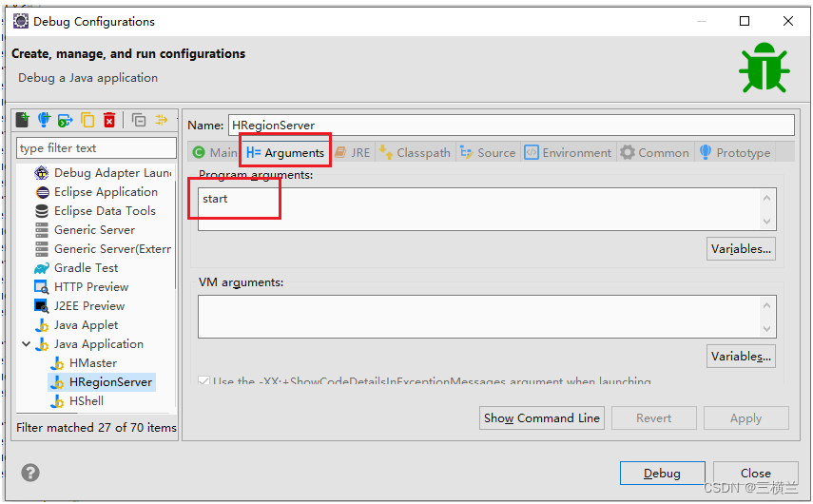Collapse all launch configuration tree items
This screenshot has height=504, width=813.
click(x=139, y=120)
